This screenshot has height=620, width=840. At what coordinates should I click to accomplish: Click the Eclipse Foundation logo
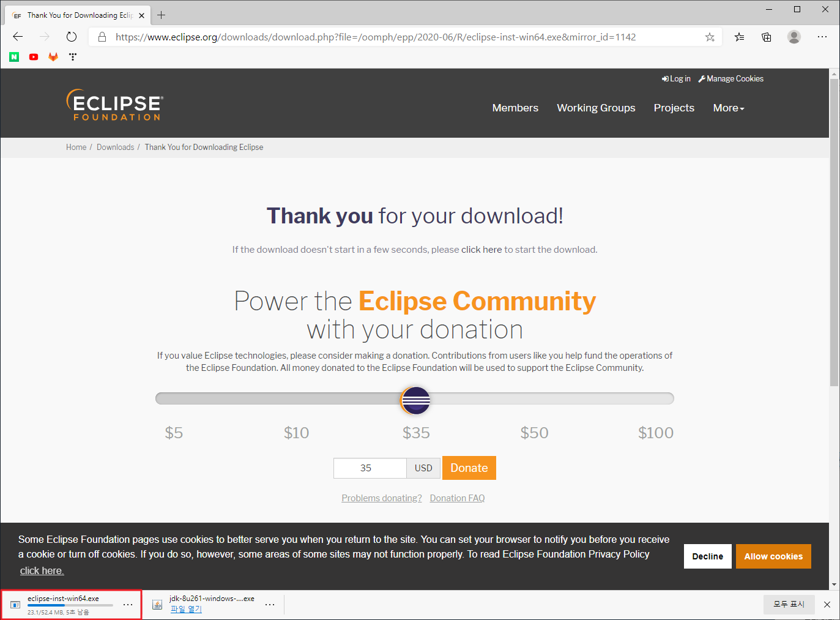pos(115,105)
